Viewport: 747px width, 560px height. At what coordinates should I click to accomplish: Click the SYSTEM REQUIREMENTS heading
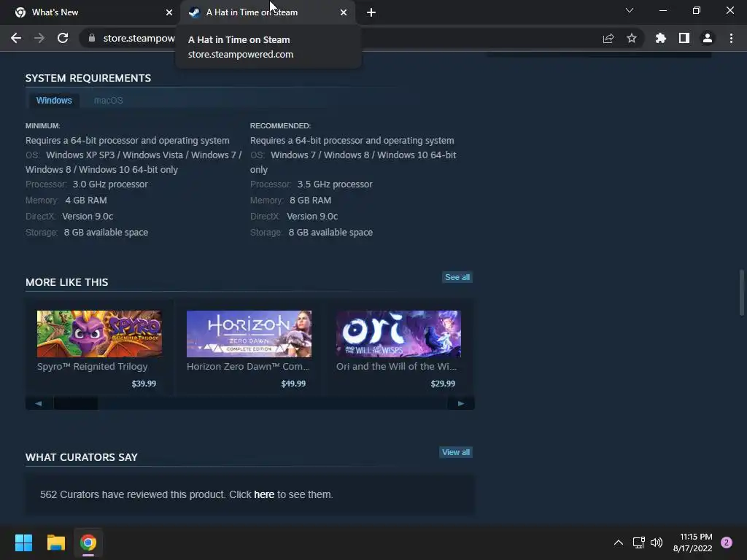[88, 78]
